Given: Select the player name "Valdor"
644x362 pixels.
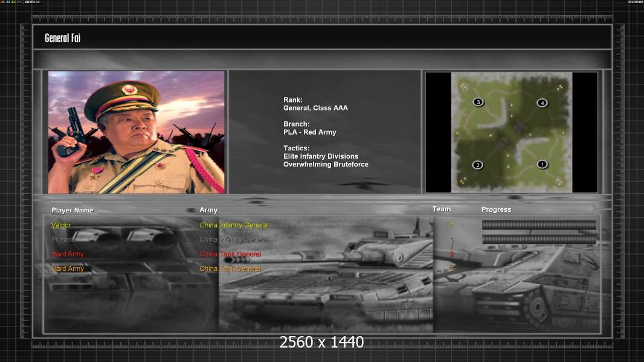Looking at the screenshot, I should (61, 225).
